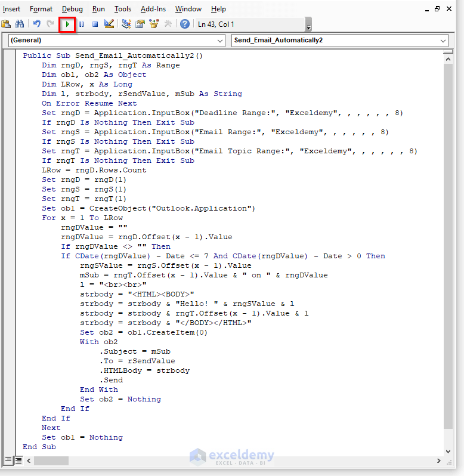
Task: Click the 'Dim LRow, x As Long' line
Action: click(87, 84)
